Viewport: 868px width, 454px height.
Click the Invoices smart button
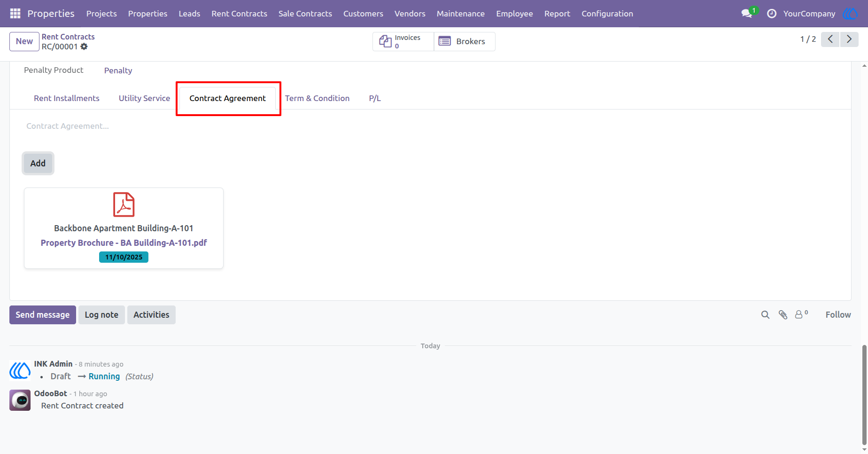point(403,41)
